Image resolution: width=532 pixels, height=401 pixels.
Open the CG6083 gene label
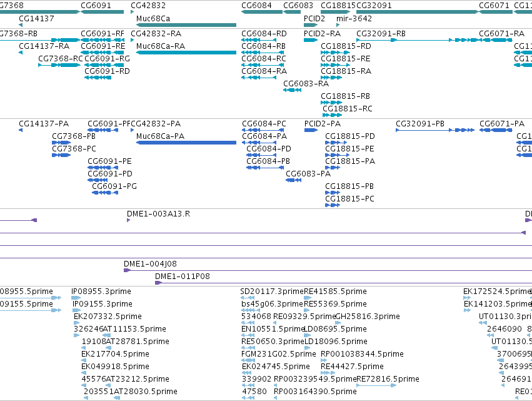coord(298,6)
